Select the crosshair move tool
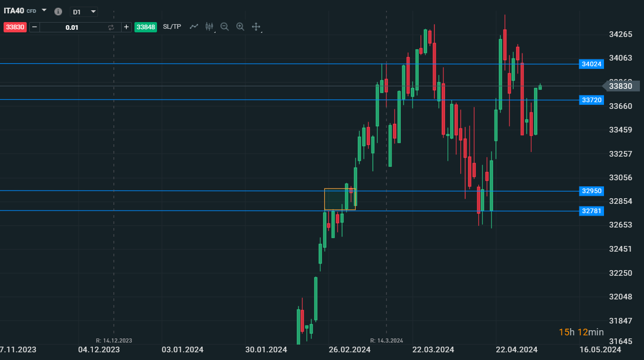 [x=256, y=27]
